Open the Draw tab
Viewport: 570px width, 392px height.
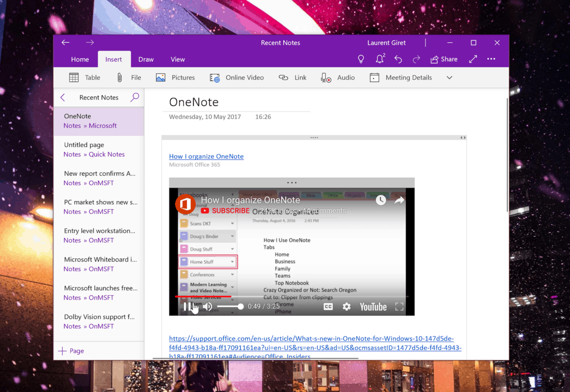tap(146, 59)
